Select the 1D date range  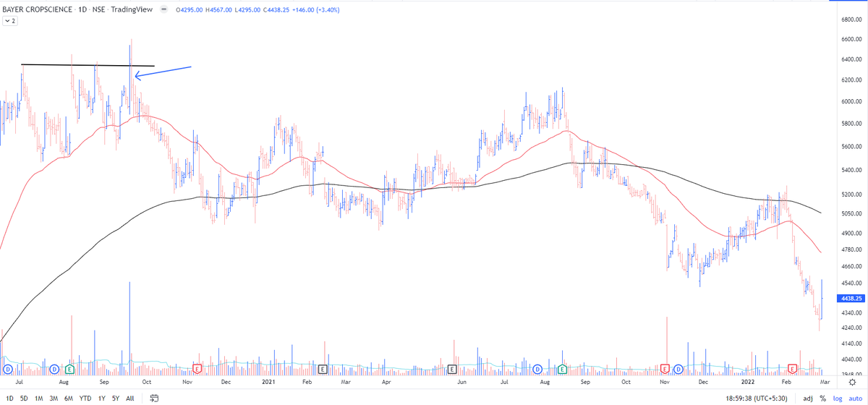(9, 398)
